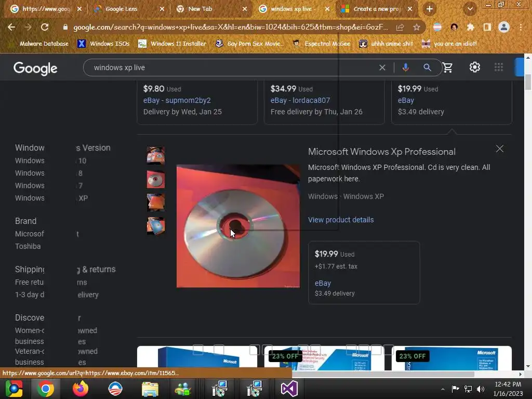Filter by the Windows XP version
Viewport: 532px width, 399px height.
pos(51,198)
